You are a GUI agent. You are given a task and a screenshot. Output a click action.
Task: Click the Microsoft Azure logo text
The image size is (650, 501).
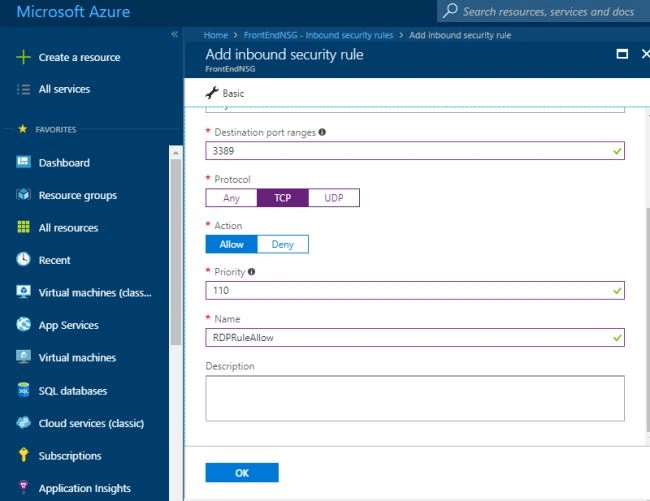73,12
